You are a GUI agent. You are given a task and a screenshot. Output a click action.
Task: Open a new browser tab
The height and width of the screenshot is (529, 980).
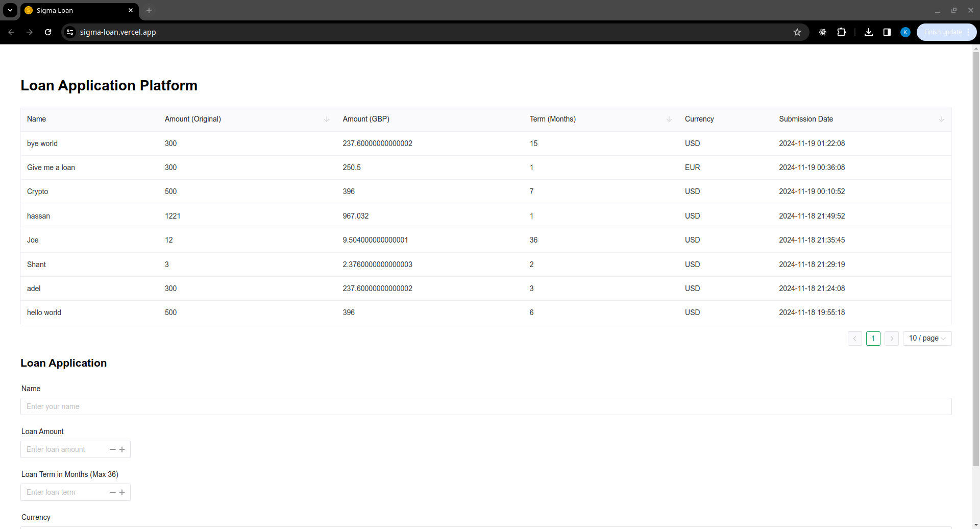tap(149, 10)
